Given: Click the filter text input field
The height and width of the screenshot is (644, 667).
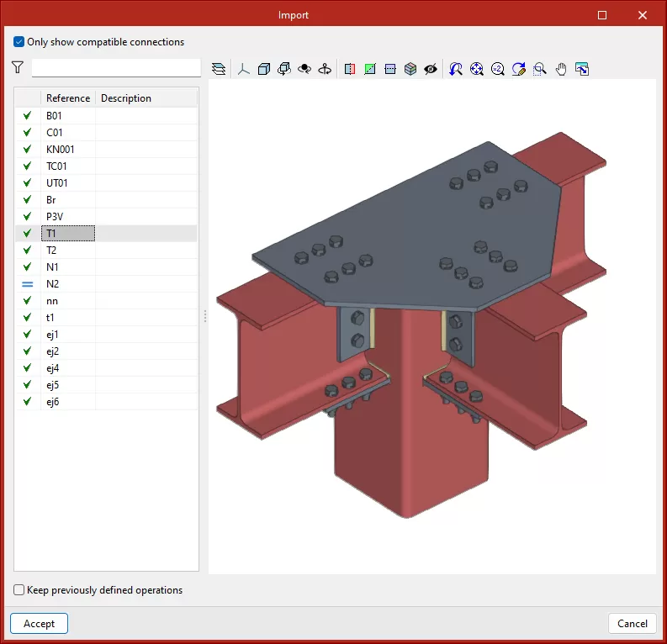Looking at the screenshot, I should 116,67.
